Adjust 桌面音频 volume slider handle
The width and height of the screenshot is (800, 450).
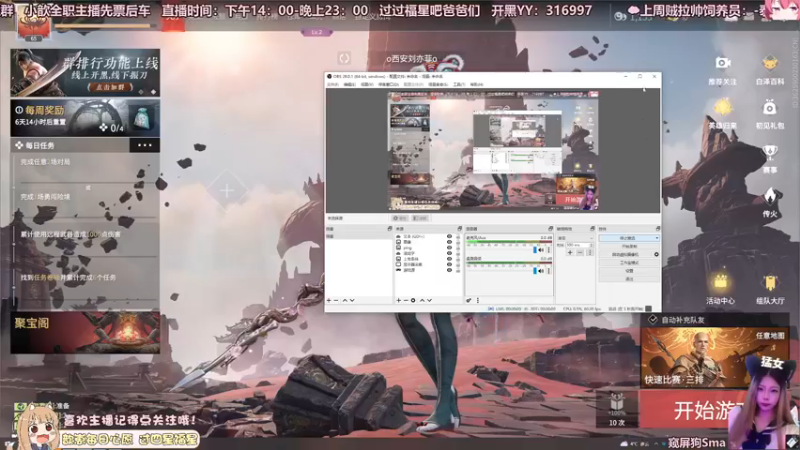click(535, 271)
